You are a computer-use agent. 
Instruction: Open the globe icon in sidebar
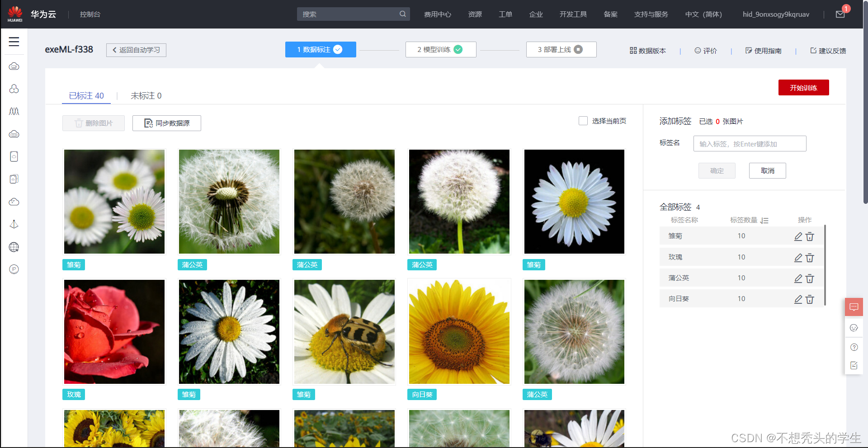[14, 247]
